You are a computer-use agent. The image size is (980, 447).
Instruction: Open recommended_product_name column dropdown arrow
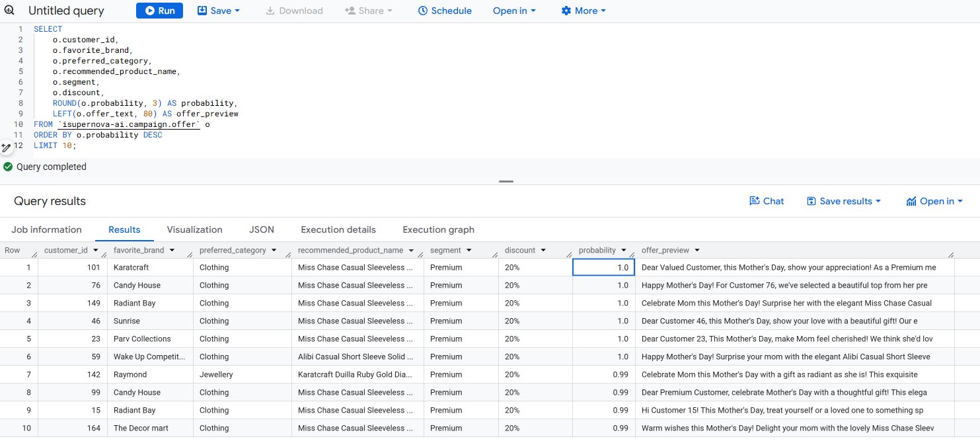[x=411, y=251]
